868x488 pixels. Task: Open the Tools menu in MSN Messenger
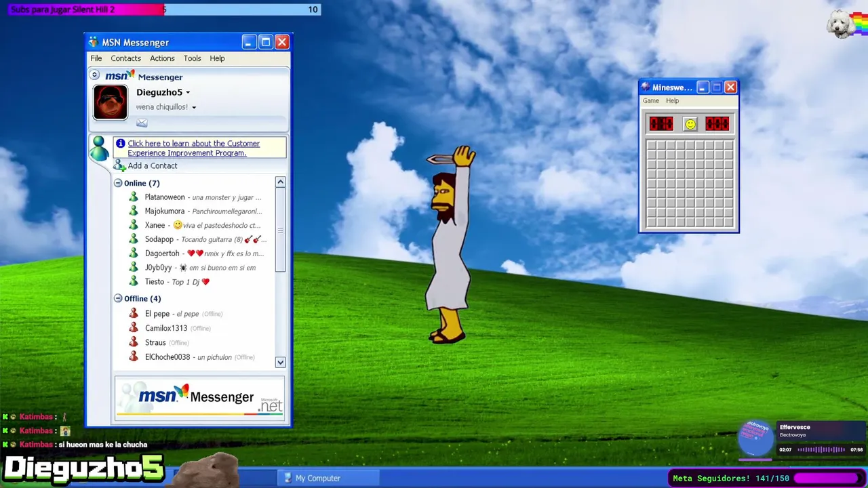(192, 58)
